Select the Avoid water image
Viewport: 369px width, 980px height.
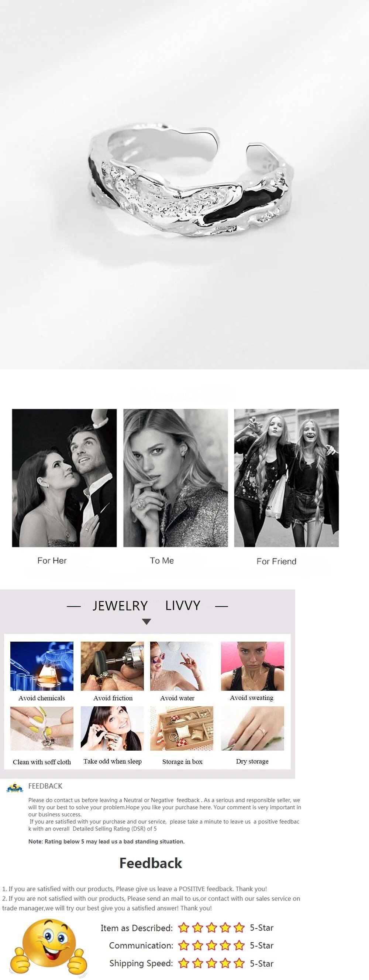tap(182, 666)
